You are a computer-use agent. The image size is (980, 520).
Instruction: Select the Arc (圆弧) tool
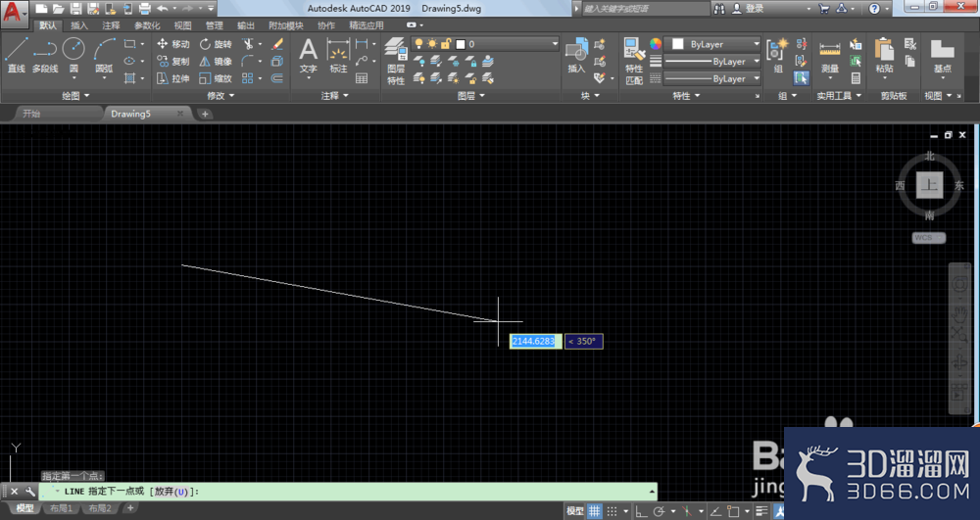105,55
